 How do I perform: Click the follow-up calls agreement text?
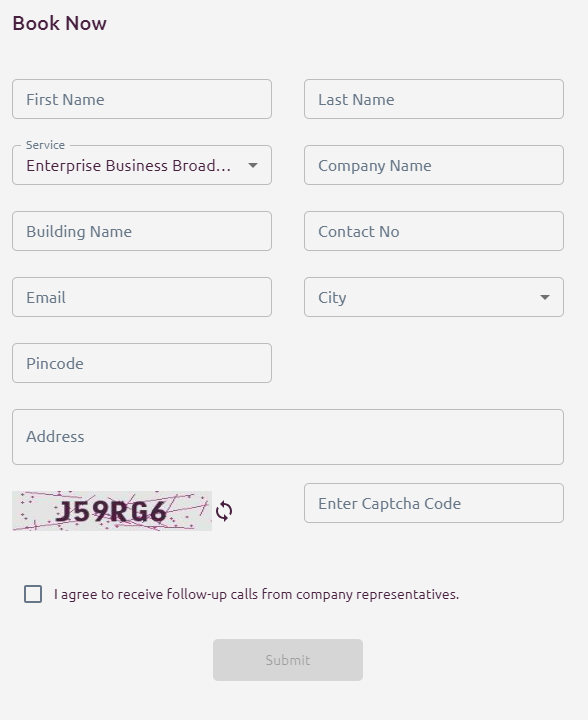click(256, 594)
